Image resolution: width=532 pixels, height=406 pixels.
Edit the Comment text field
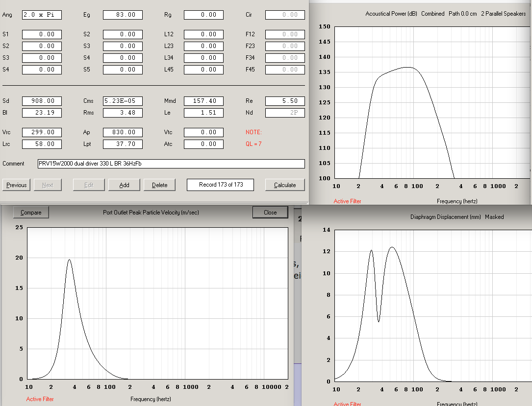(171, 164)
